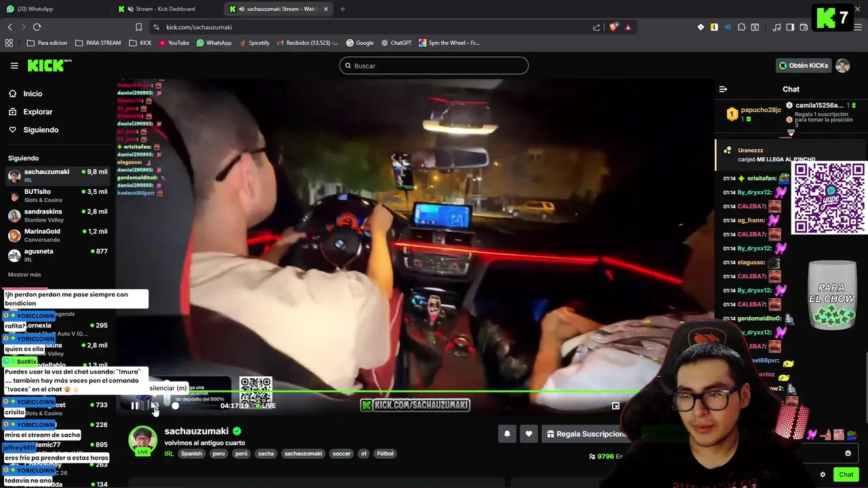868x488 pixels.
Task: Select the Fútbol tag
Action: pyautogui.click(x=385, y=453)
